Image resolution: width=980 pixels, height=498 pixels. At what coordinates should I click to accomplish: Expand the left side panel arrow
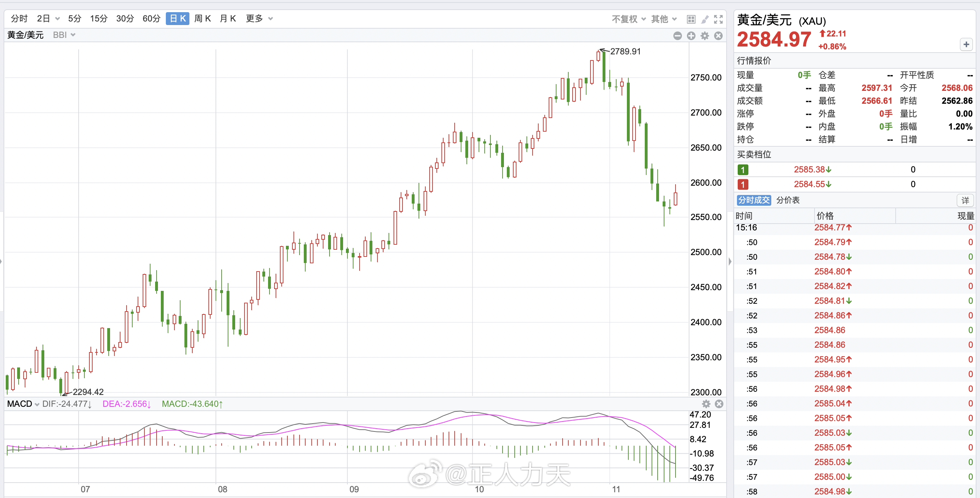tap(1, 262)
